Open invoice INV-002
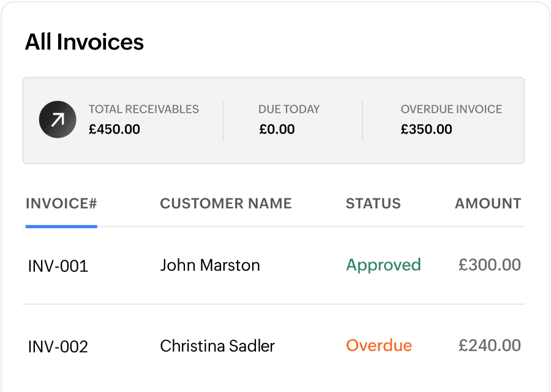551x392 pixels. pyautogui.click(x=58, y=347)
